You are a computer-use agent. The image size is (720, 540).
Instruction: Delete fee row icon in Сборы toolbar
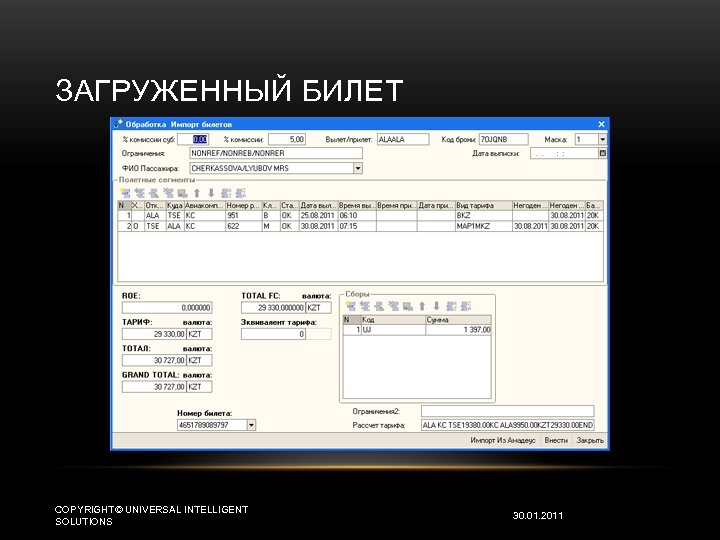click(394, 306)
